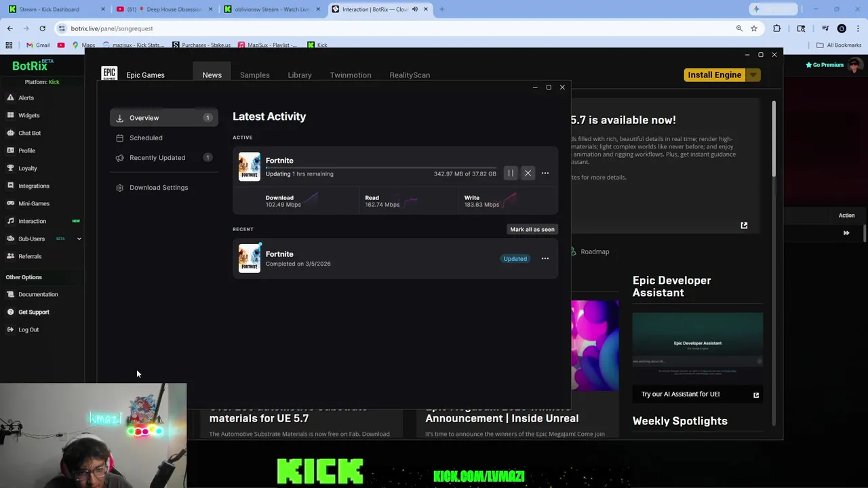Go back in browser history

point(9,28)
